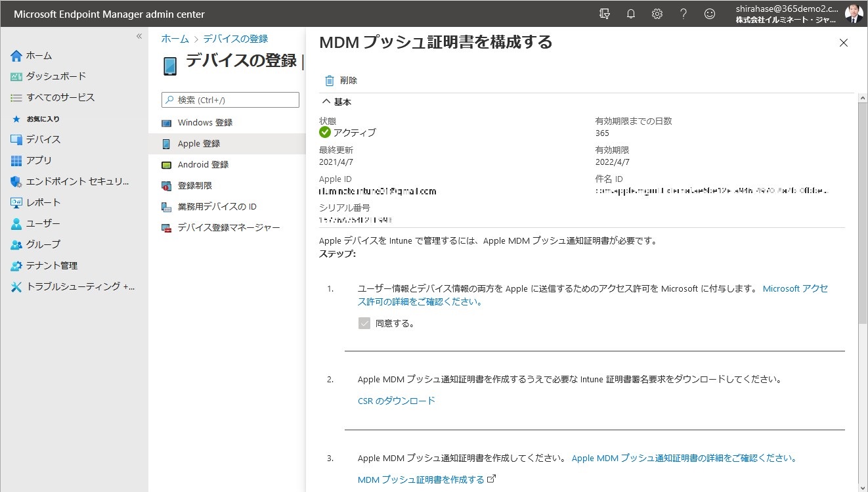
Task: Open ホーム label in left navigation
Action: click(39, 56)
